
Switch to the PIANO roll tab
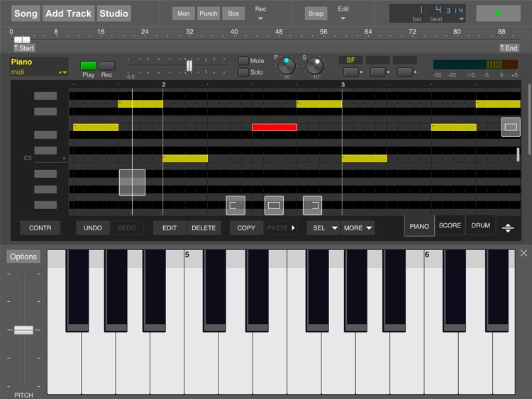pyautogui.click(x=419, y=226)
